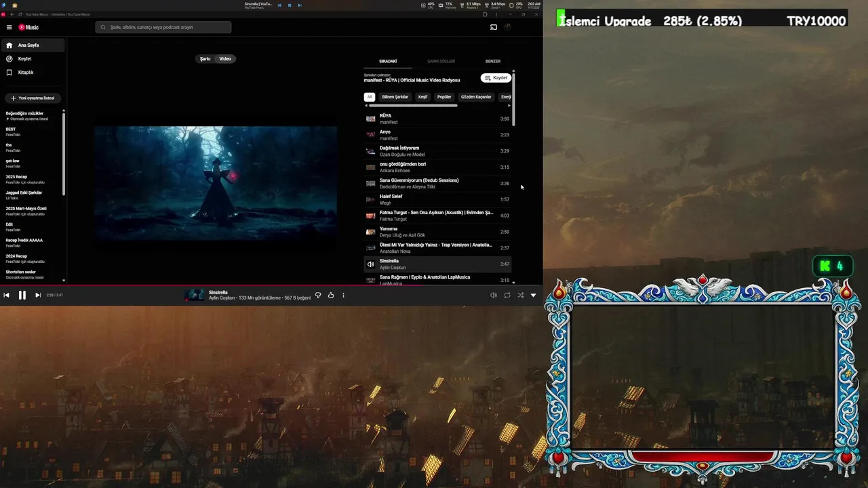Open Ana Sayfa in sidebar
This screenshot has width=868, height=488.
click(x=33, y=45)
